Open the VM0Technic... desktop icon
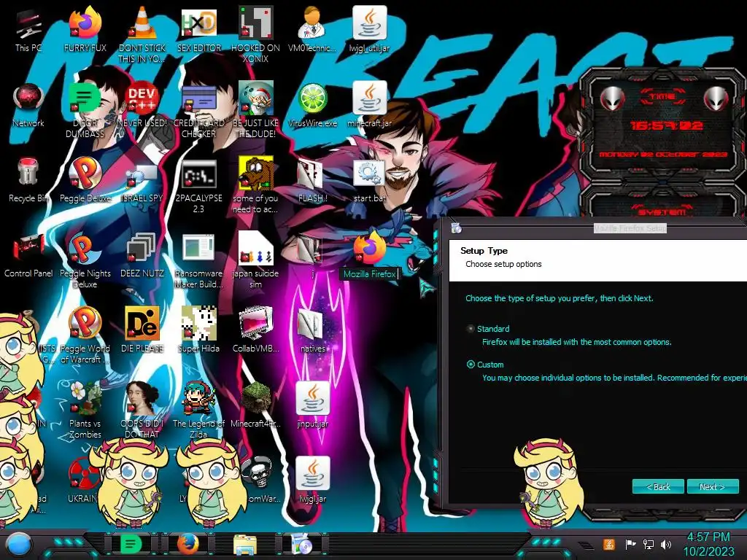This screenshot has width=747, height=560. [x=312, y=24]
